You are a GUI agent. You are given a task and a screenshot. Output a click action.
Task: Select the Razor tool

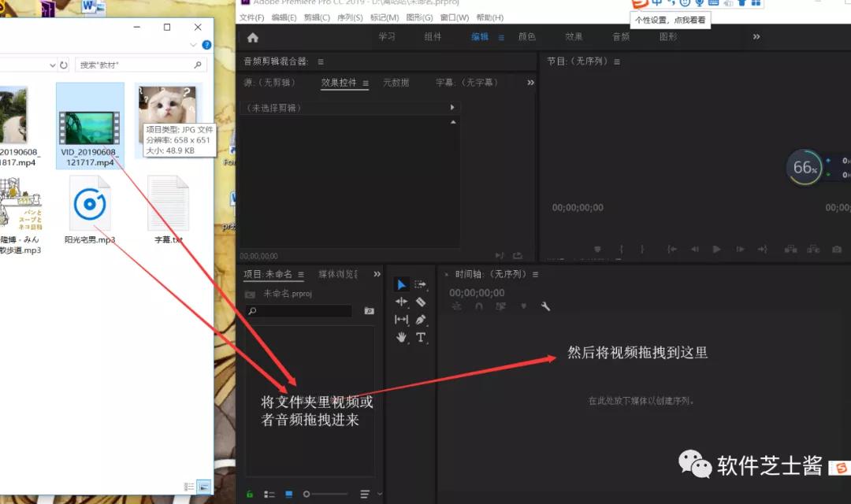click(422, 302)
